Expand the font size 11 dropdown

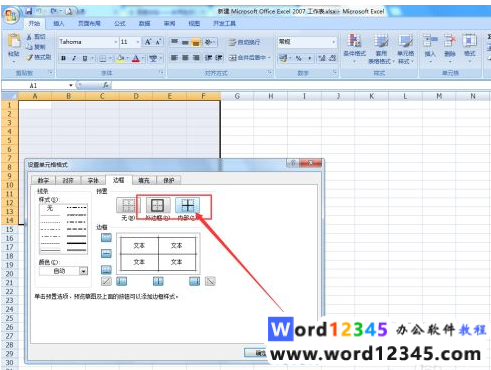click(138, 42)
